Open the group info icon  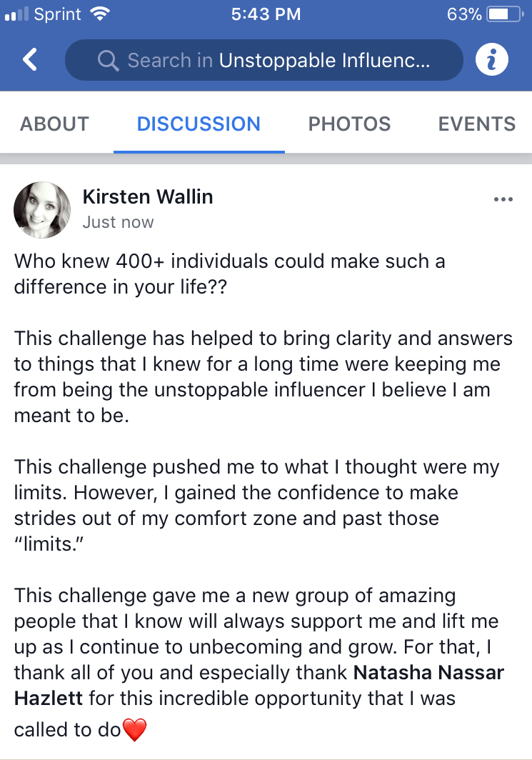(491, 61)
